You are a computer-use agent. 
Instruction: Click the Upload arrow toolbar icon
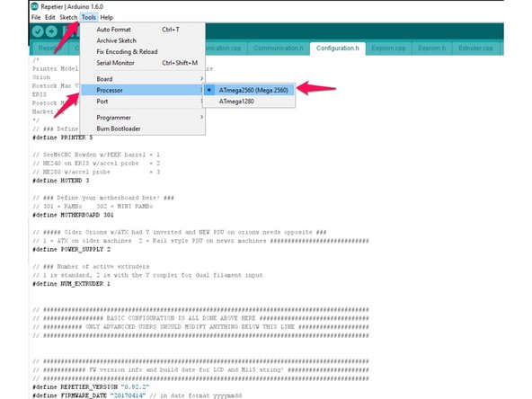pos(51,31)
